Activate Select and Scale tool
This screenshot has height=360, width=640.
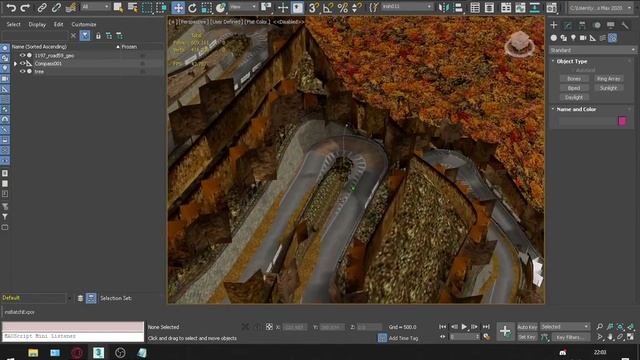(207, 7)
